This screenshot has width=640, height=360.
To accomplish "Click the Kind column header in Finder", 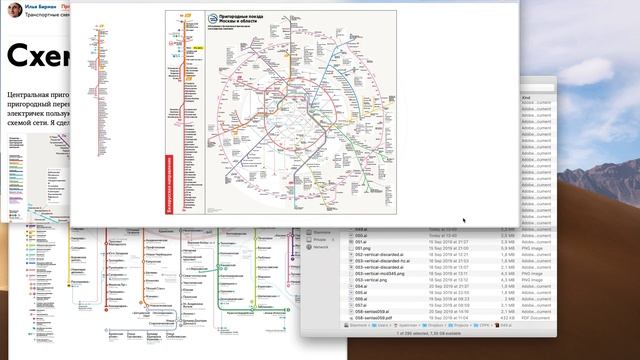I will coord(526,98).
